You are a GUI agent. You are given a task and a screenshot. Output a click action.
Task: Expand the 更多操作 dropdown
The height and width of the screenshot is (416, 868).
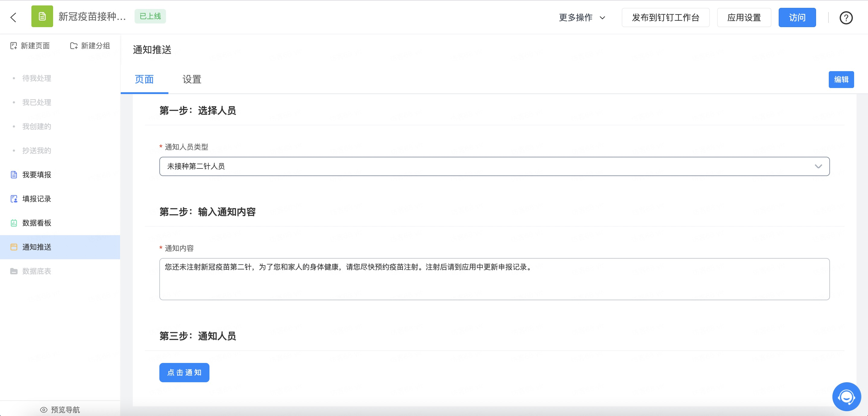(582, 17)
